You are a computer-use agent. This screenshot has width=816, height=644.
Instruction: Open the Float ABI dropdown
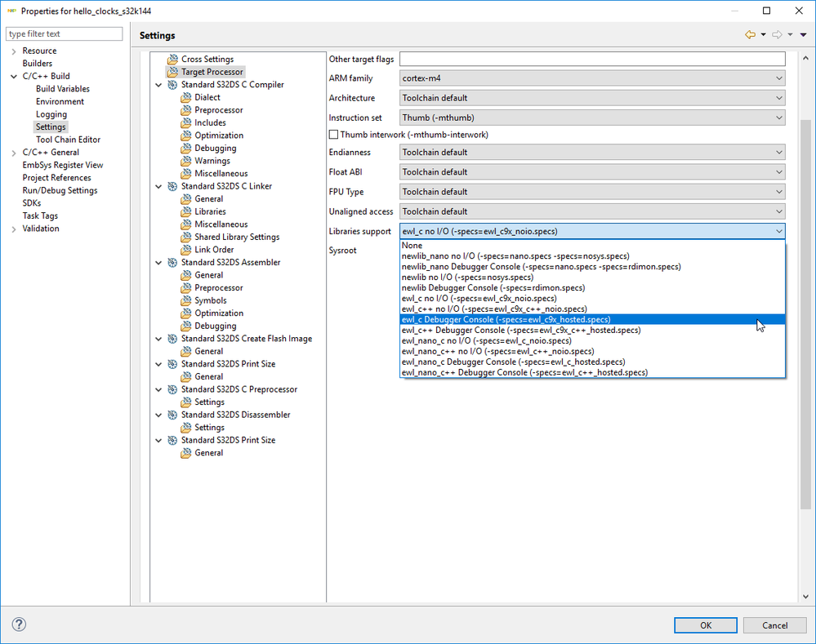[x=592, y=172]
